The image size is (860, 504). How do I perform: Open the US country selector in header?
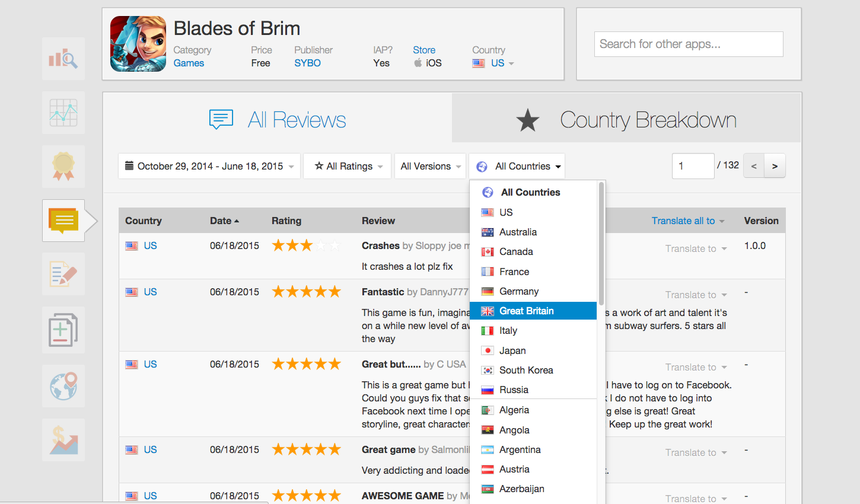tap(493, 63)
